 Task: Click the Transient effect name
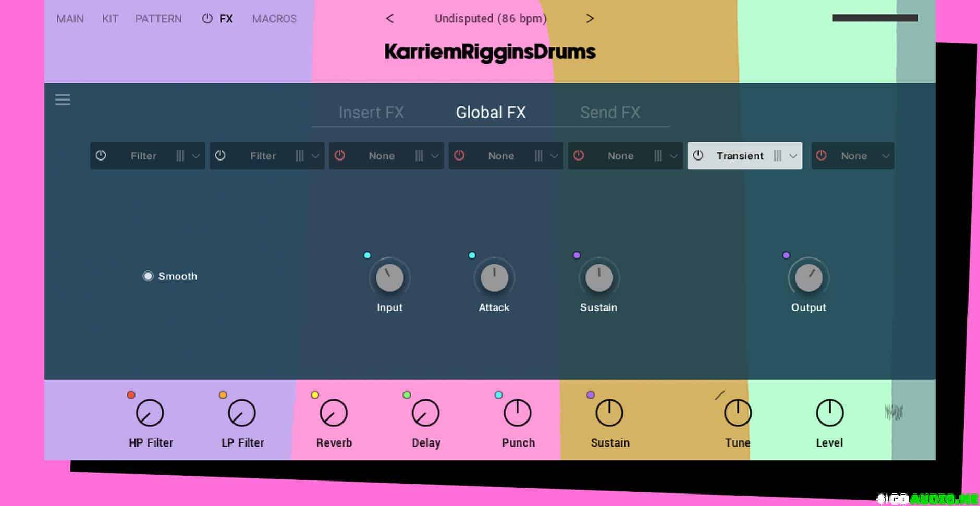tap(740, 156)
